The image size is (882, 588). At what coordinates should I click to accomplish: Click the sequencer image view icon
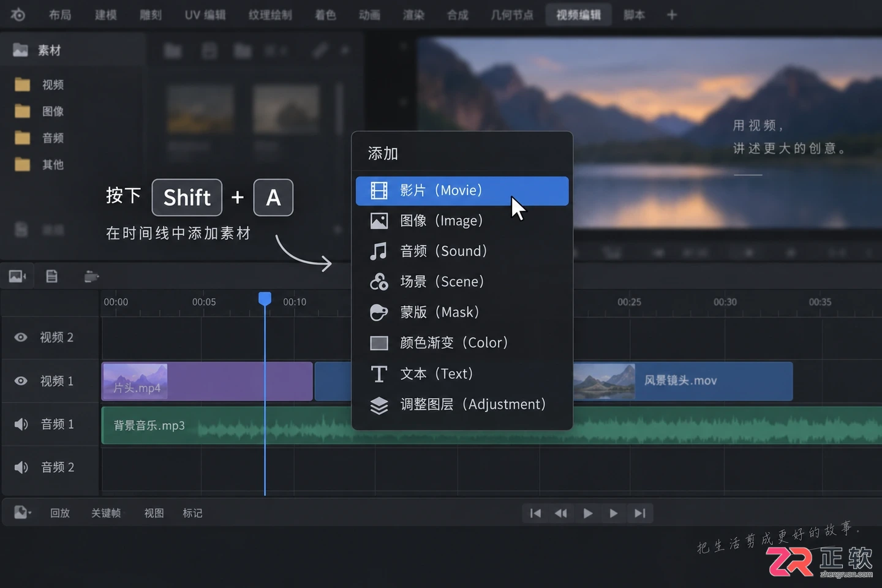click(x=17, y=276)
